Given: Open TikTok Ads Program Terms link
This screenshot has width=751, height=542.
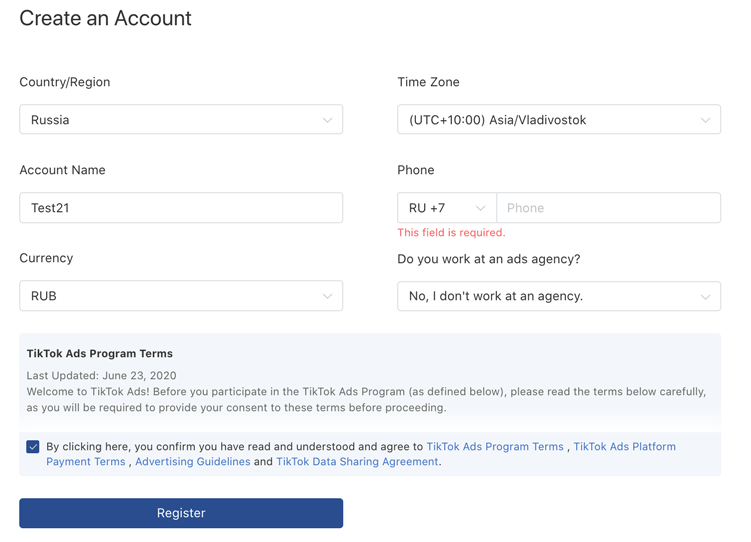Looking at the screenshot, I should [x=495, y=447].
